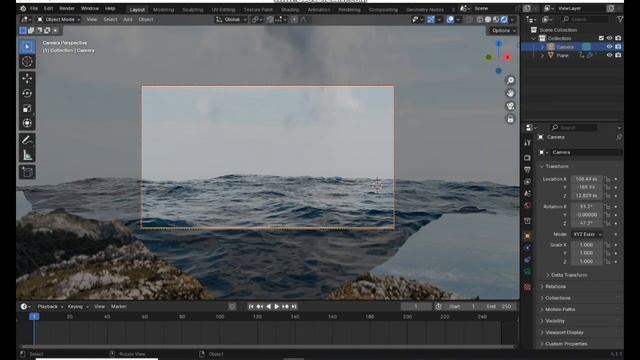Image resolution: width=640 pixels, height=360 pixels.
Task: Click the zoom magnifier viewport gizmo
Action: pos(510,80)
